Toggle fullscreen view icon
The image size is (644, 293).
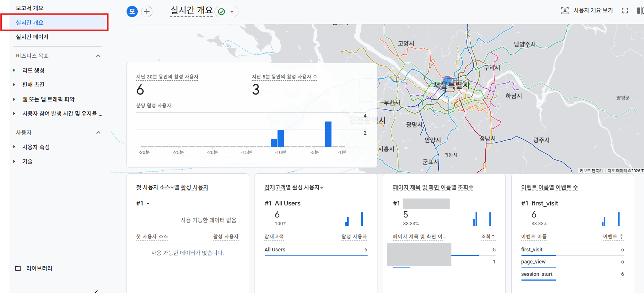point(625,11)
